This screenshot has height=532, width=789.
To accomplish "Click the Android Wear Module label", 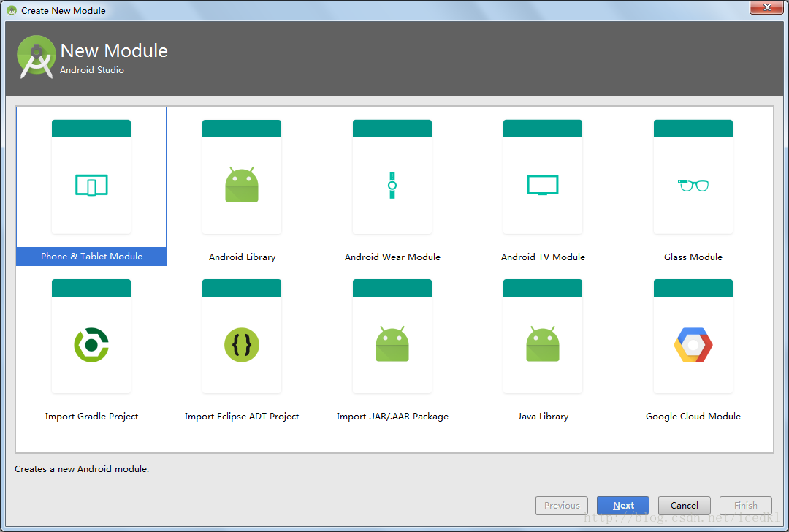I will (x=392, y=256).
